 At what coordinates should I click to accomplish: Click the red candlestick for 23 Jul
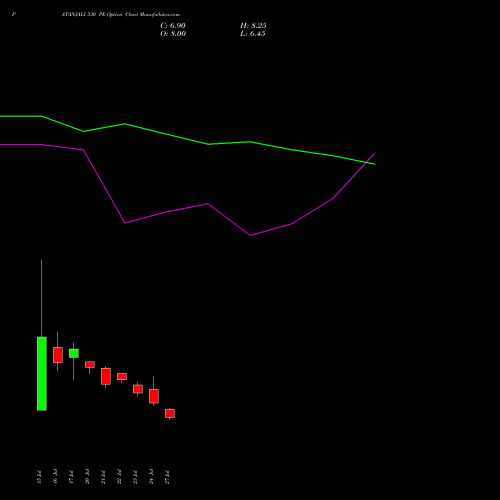(x=138, y=389)
